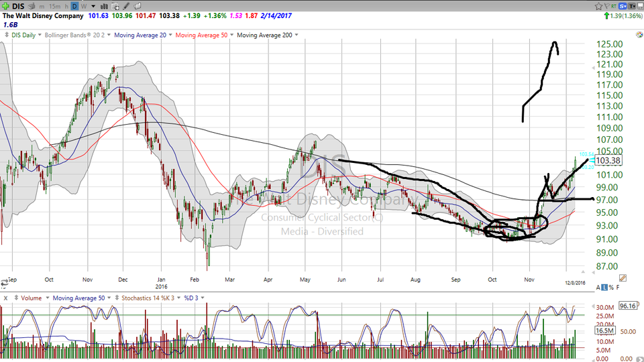Click the 16.5M volume value label

604,330
